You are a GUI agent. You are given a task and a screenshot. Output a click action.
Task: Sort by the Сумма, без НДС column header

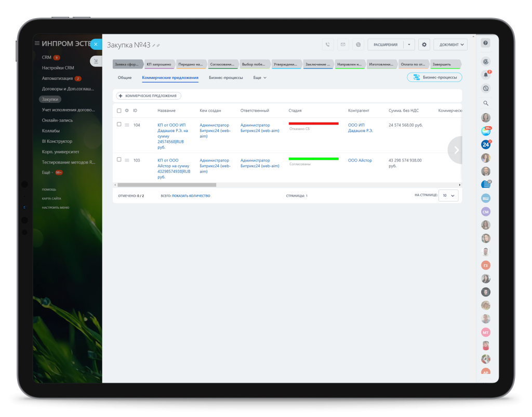(403, 111)
